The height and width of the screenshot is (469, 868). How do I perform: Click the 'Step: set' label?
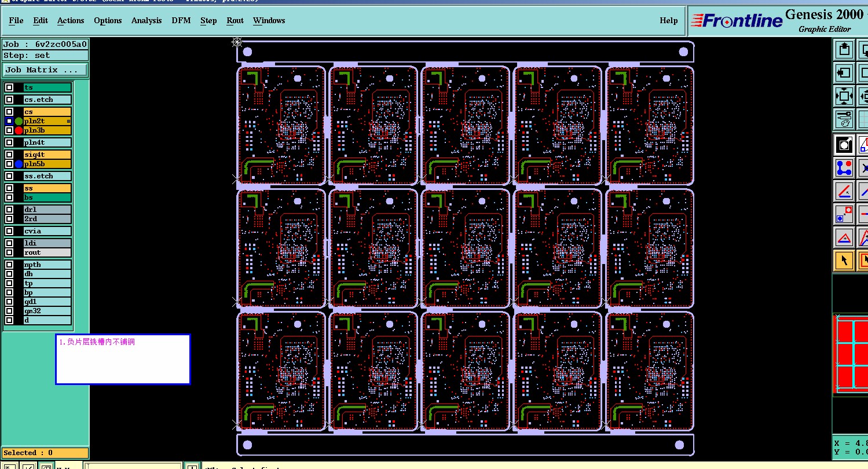coord(45,56)
